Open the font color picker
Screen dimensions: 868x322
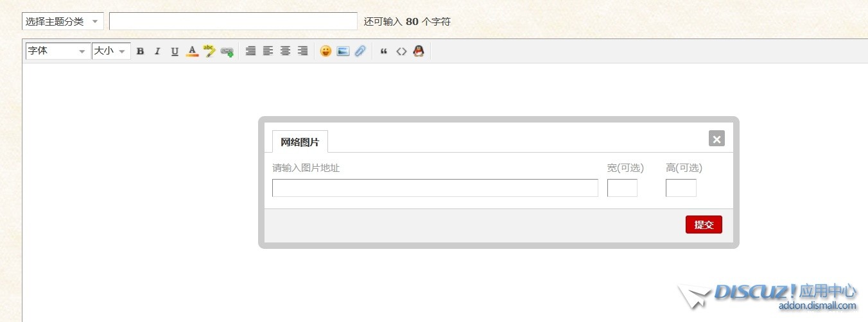(192, 51)
